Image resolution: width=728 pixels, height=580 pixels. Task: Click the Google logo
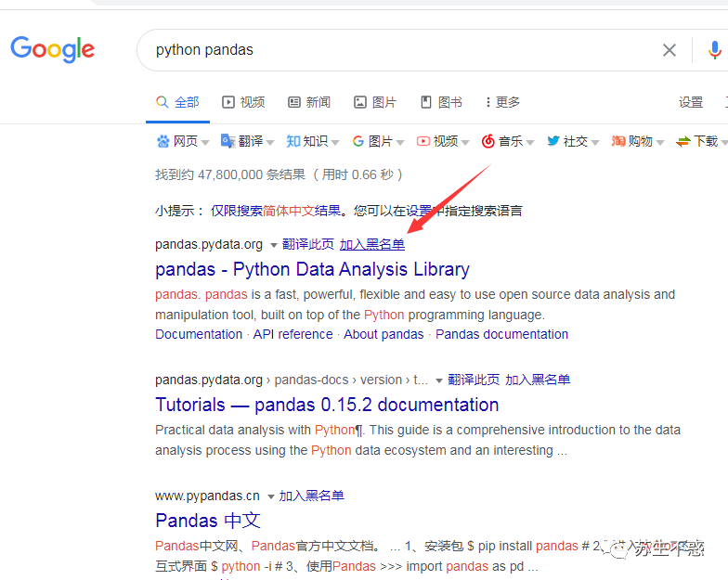pos(52,49)
